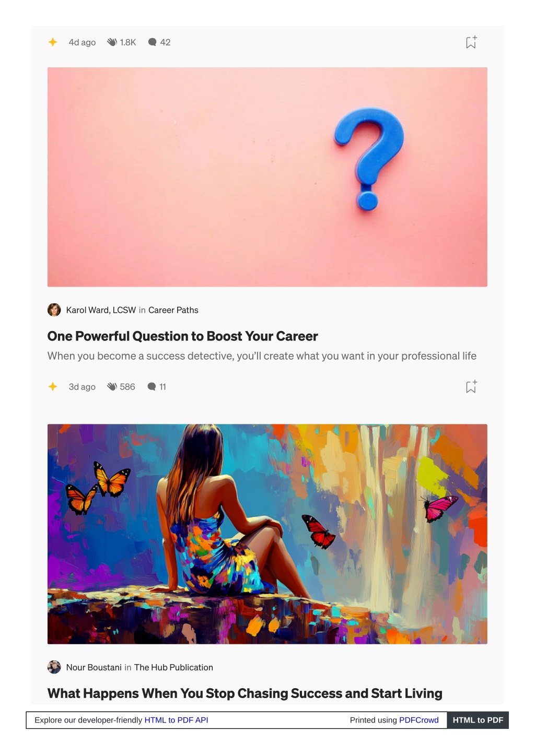535x756 pixels.
Task: Bookmark the One Powerful Question story
Action: (471, 387)
